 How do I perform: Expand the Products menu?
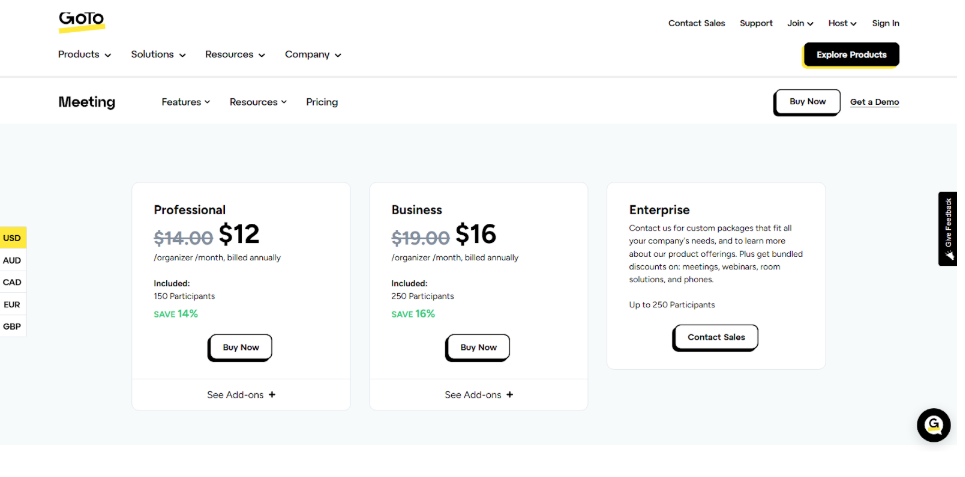[x=85, y=55]
